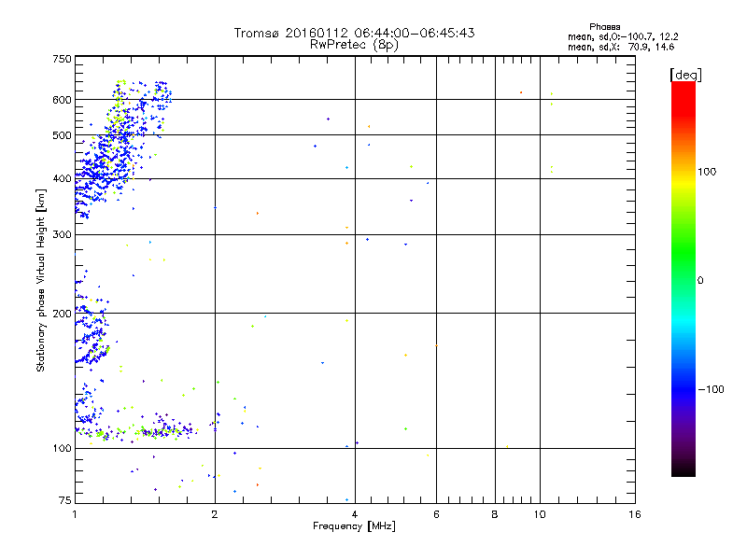Select the 'RwPretec (8p)' subtitle
Viewport: 747px width, 560px height.
pyautogui.click(x=354, y=45)
